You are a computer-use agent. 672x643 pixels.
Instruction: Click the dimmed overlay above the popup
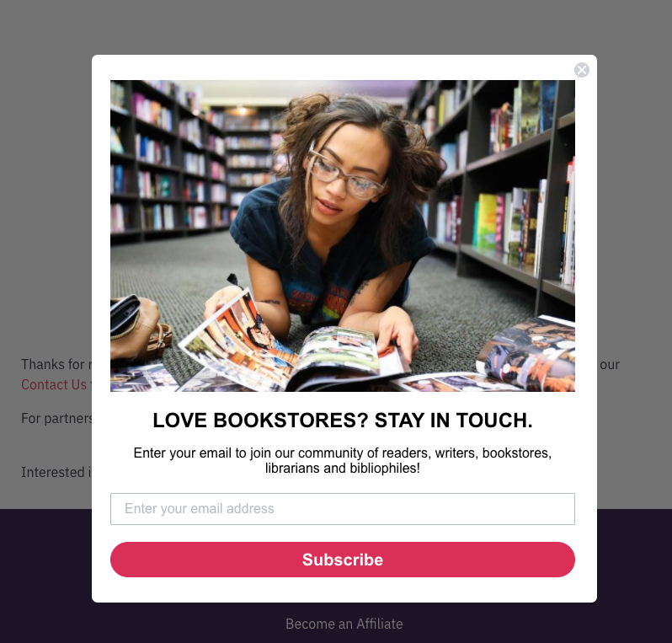336,27
